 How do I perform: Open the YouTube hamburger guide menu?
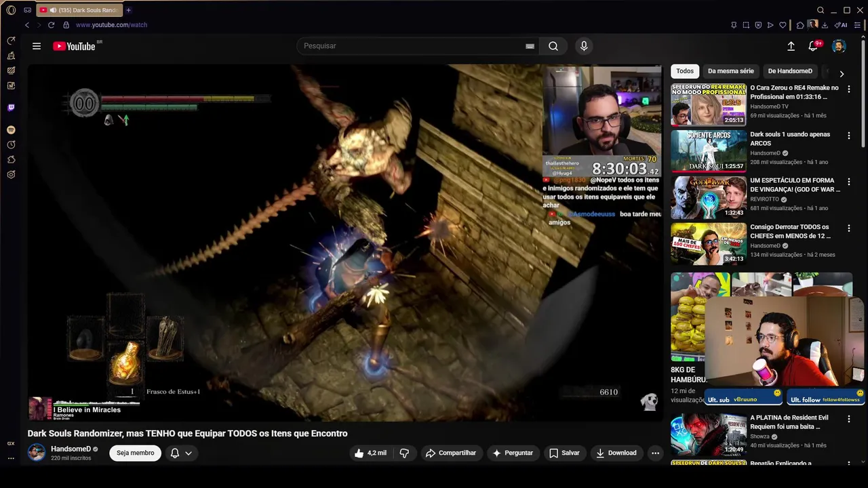coord(37,46)
